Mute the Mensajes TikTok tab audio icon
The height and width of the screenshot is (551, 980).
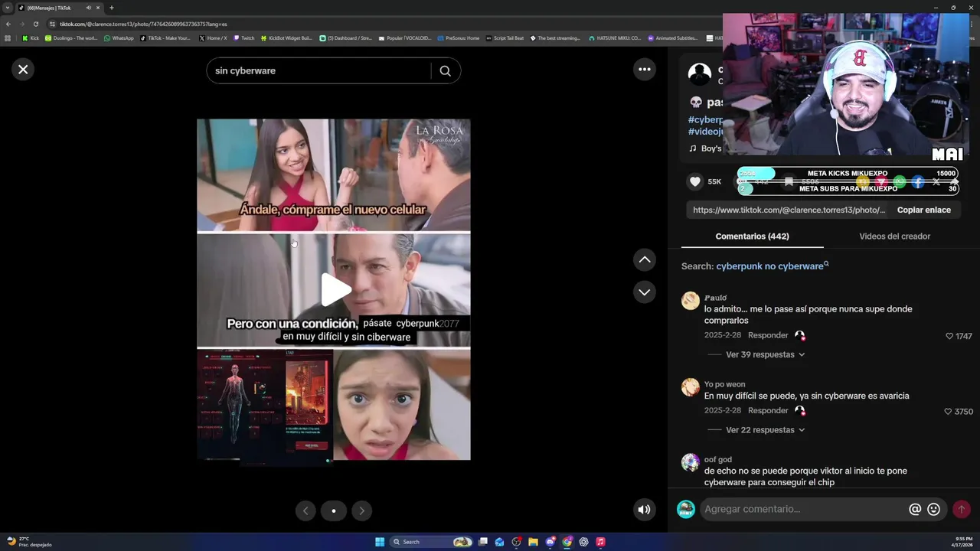(88, 8)
